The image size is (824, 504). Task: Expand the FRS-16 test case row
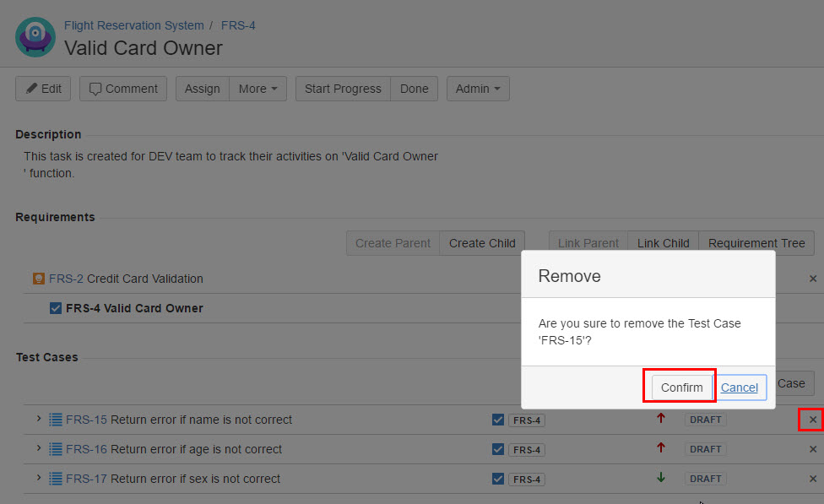[x=39, y=448]
